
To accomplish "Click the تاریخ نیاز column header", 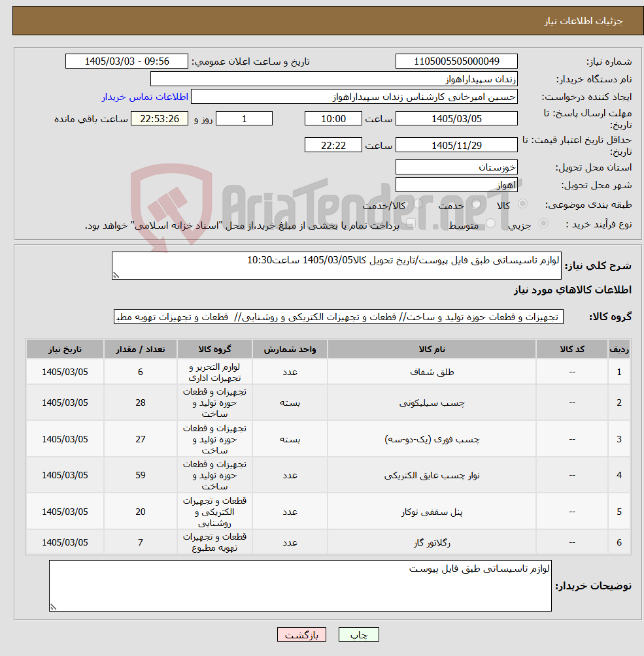I will 65,349.
